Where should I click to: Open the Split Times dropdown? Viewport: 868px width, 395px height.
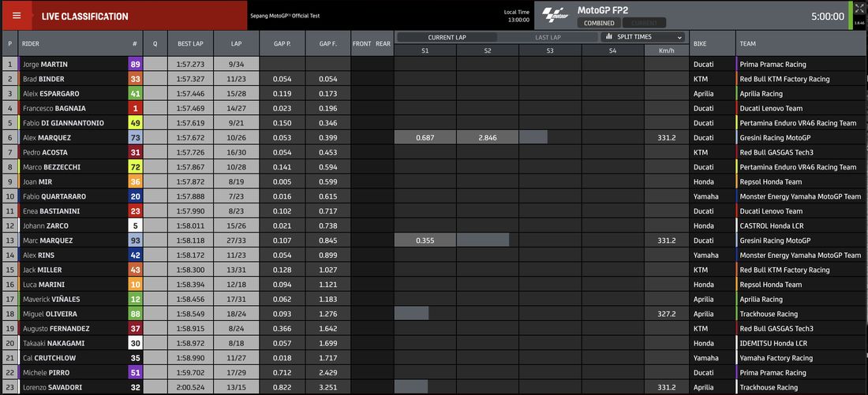[x=643, y=37]
